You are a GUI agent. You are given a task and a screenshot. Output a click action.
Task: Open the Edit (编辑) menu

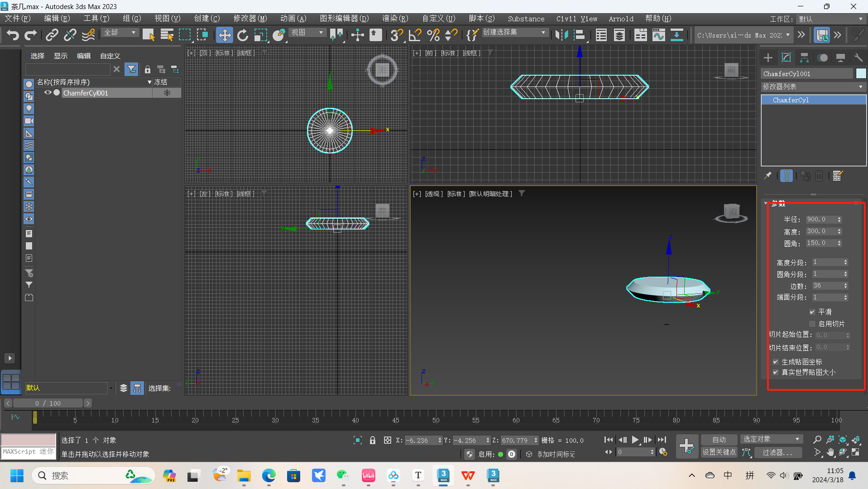[57, 19]
